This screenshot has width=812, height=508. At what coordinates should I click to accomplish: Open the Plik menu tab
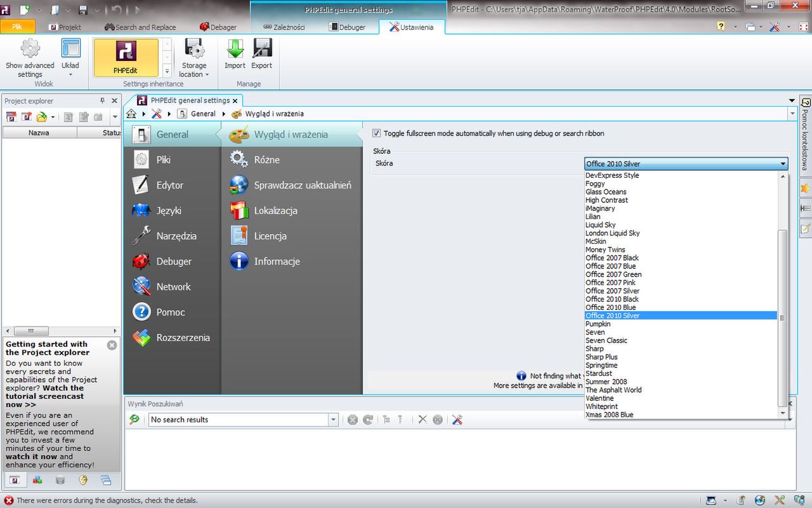coord(17,27)
